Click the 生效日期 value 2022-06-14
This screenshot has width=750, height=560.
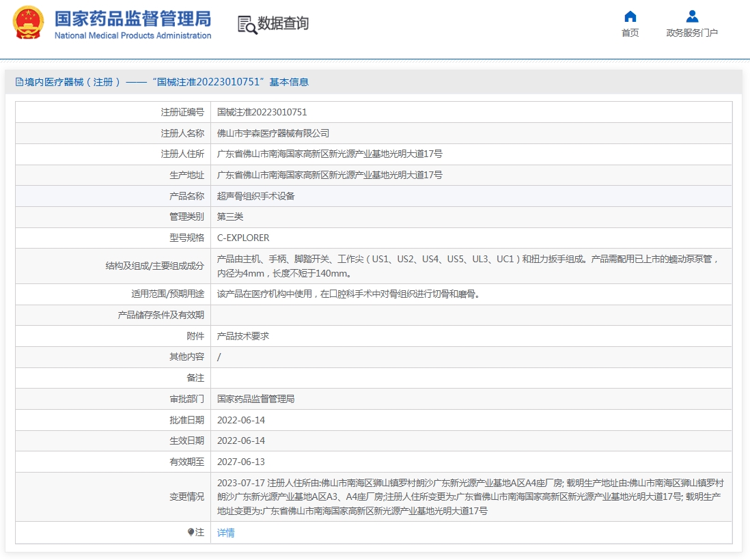point(241,440)
